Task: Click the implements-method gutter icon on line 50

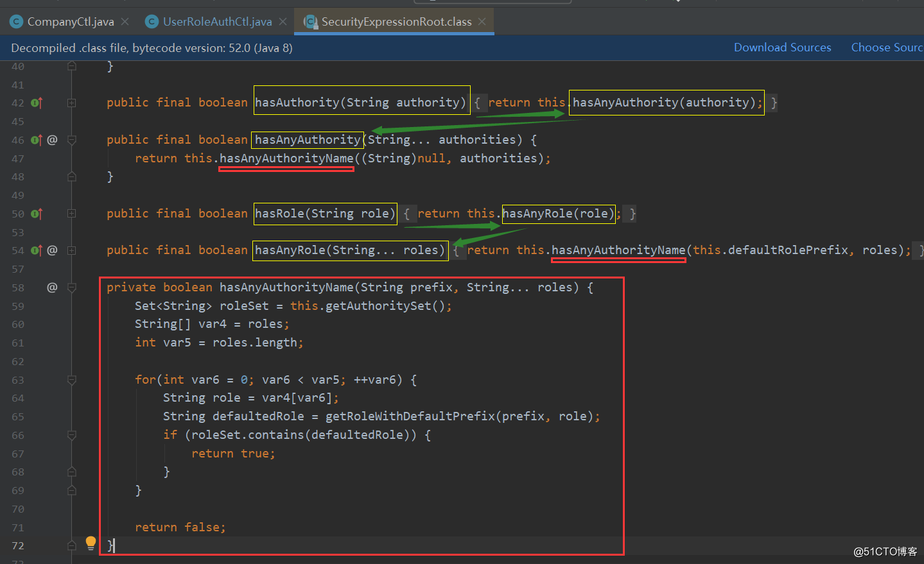Action: pyautogui.click(x=37, y=214)
